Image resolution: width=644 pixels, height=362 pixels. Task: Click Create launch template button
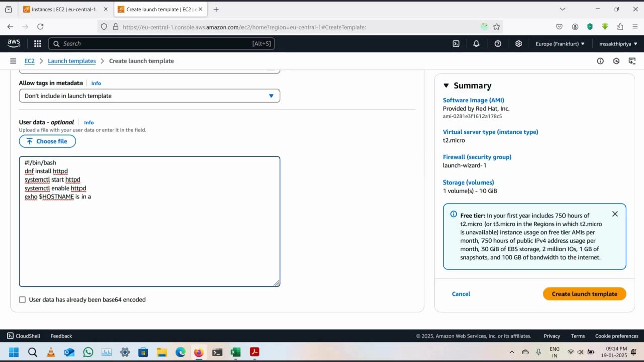coord(585,294)
